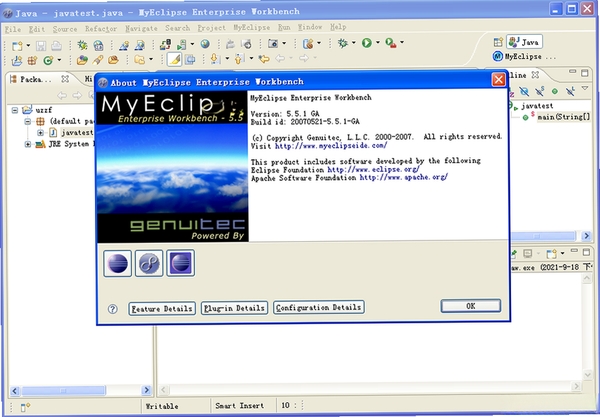Screen dimensions: 600x417
Task: Toggle Hide Static Members in Outline
Action: (x=540, y=91)
